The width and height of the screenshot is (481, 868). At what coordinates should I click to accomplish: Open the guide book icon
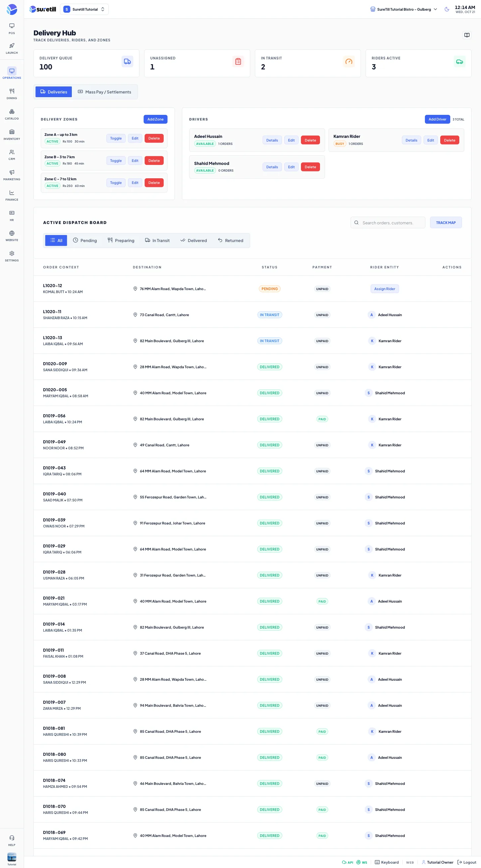tap(467, 35)
